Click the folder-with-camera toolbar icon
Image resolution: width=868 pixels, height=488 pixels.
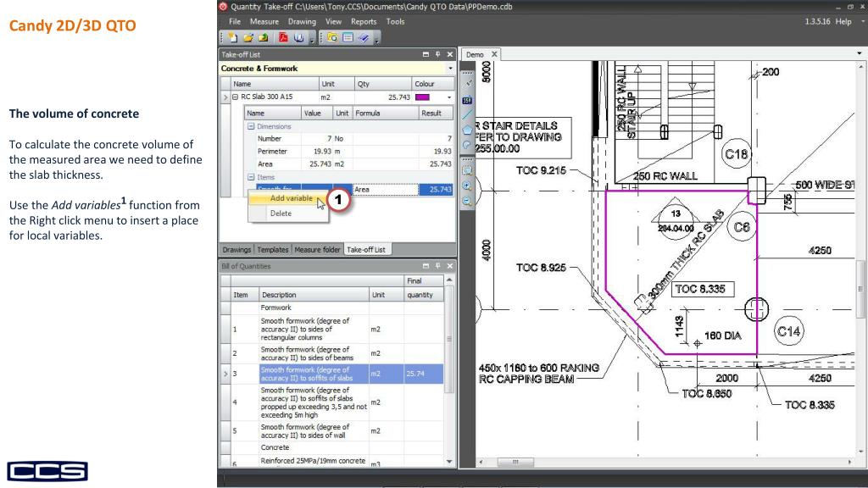coord(332,37)
